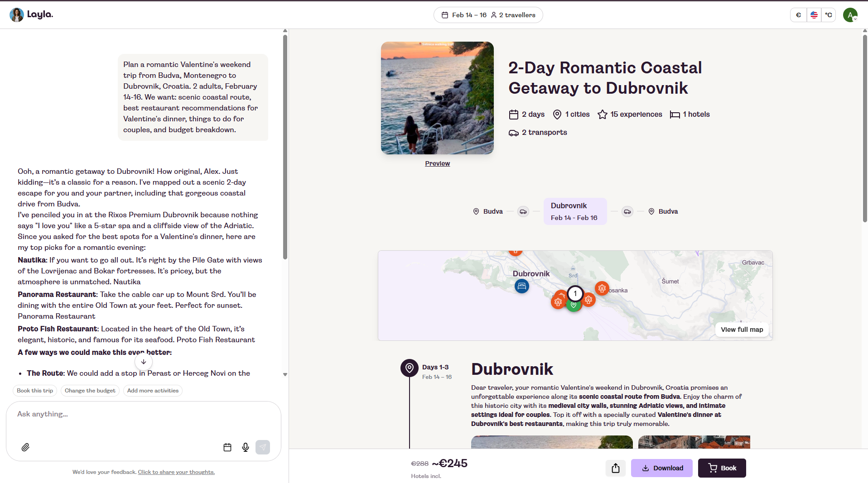This screenshot has height=483, width=868.
Task: Open the dates and travellers selector
Action: pos(488,15)
